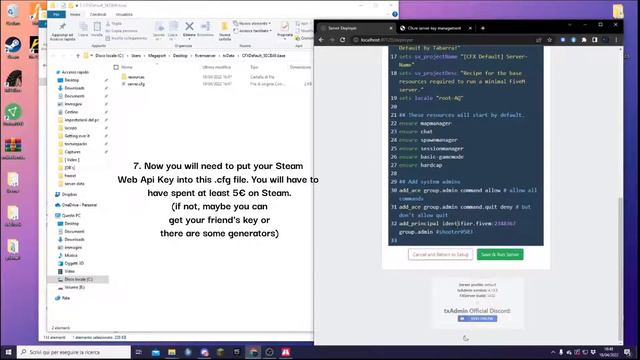Create a new folder with Nuova cartella
This screenshot has width=640, height=360.
point(224,31)
